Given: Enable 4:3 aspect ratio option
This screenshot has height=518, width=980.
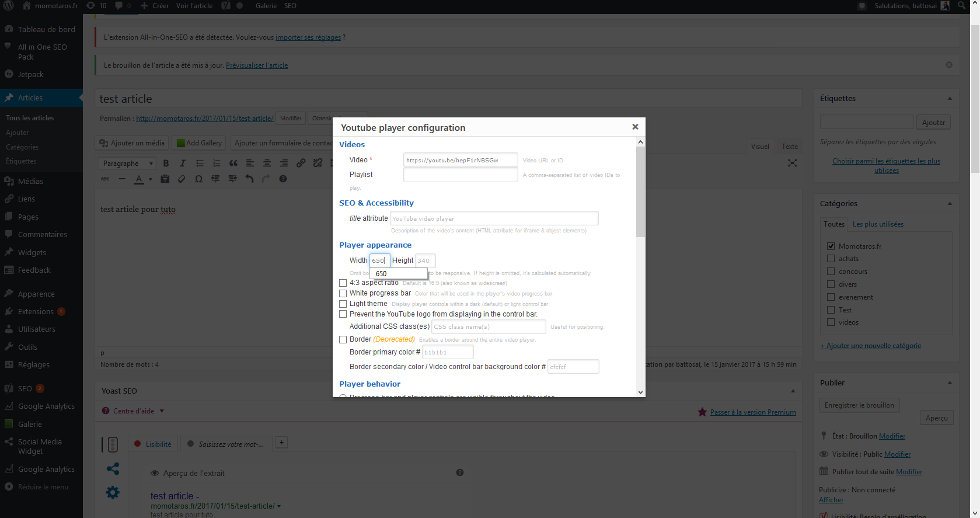Looking at the screenshot, I should click(343, 283).
